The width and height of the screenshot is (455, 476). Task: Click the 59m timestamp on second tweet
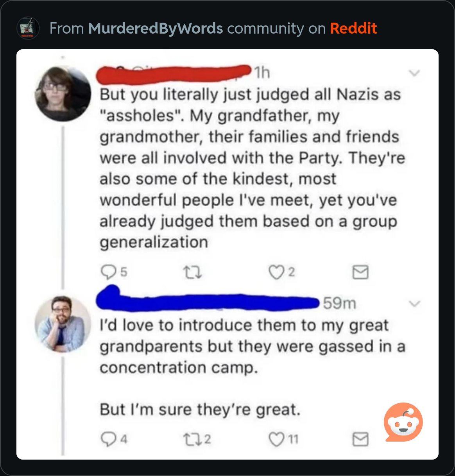click(x=339, y=303)
